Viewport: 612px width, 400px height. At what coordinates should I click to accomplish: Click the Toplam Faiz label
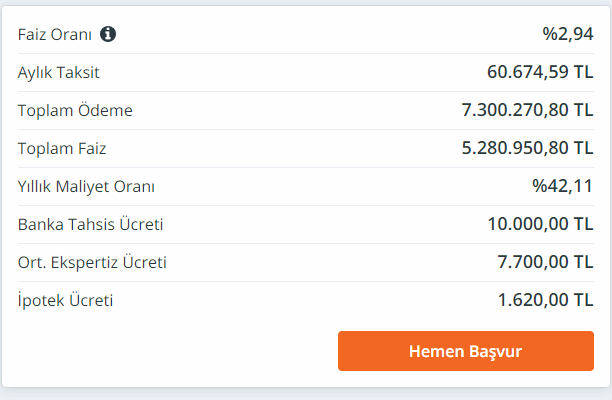coord(62,148)
